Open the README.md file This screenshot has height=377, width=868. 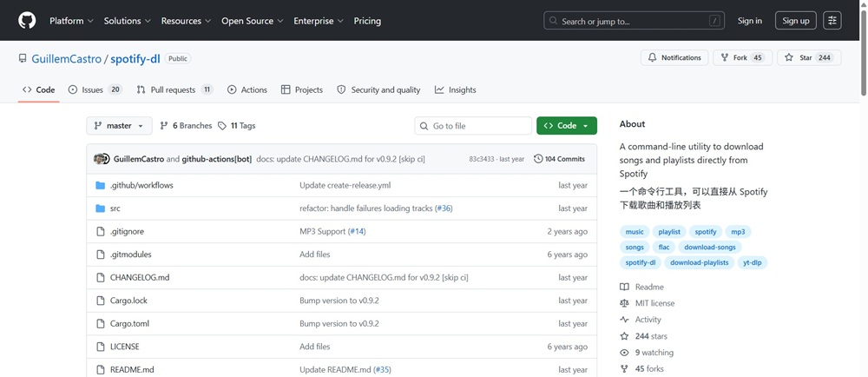(x=132, y=369)
